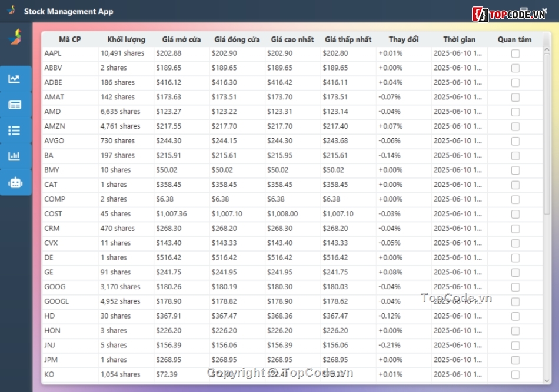Image resolution: width=559 pixels, height=392 pixels.
Task: Tick the watchlist checkbox for AVGO
Action: coord(515,141)
